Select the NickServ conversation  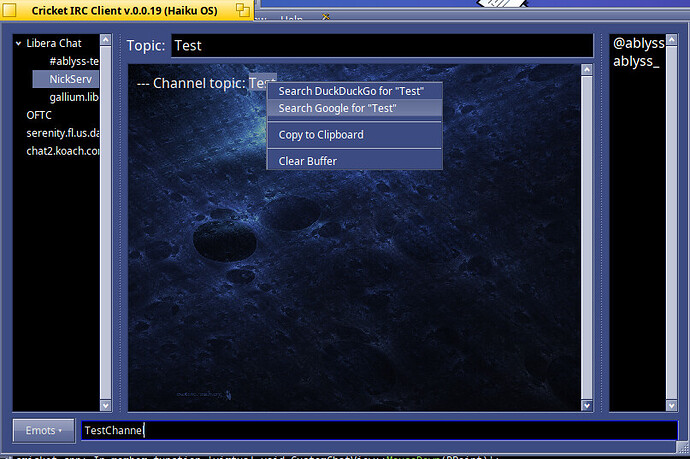(66, 79)
